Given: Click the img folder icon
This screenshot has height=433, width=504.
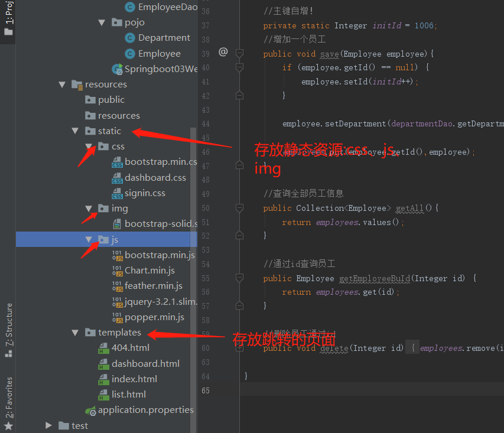Looking at the screenshot, I should (103, 209).
